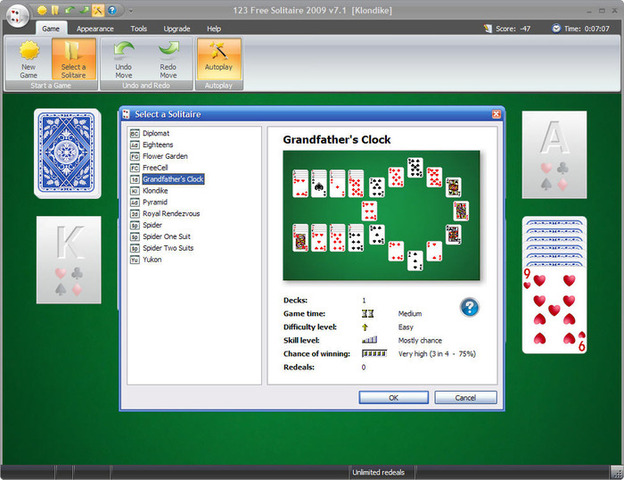Select Yukon in the solitaire list
Viewport: 624px width, 480px height.
(x=152, y=260)
